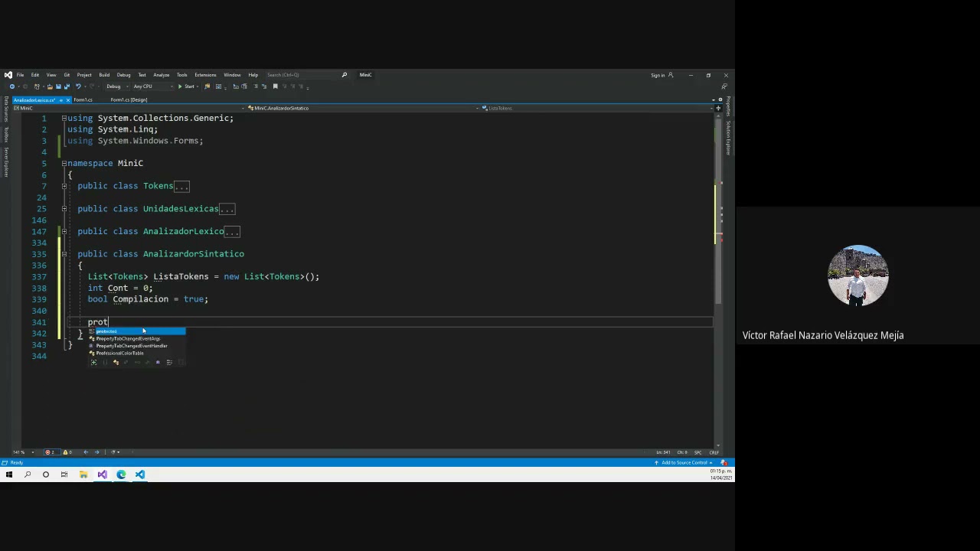The height and width of the screenshot is (551, 980).
Task: Click the Save toolbar icon
Action: pyautogui.click(x=58, y=86)
